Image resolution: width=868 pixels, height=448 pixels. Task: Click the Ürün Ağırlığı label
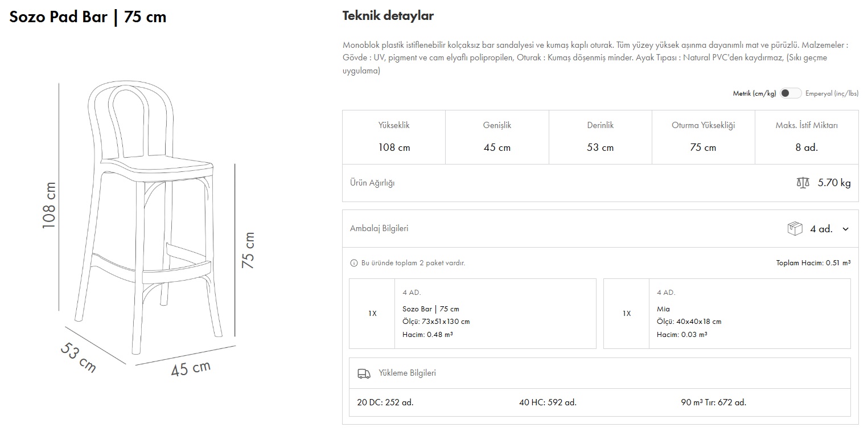372,183
